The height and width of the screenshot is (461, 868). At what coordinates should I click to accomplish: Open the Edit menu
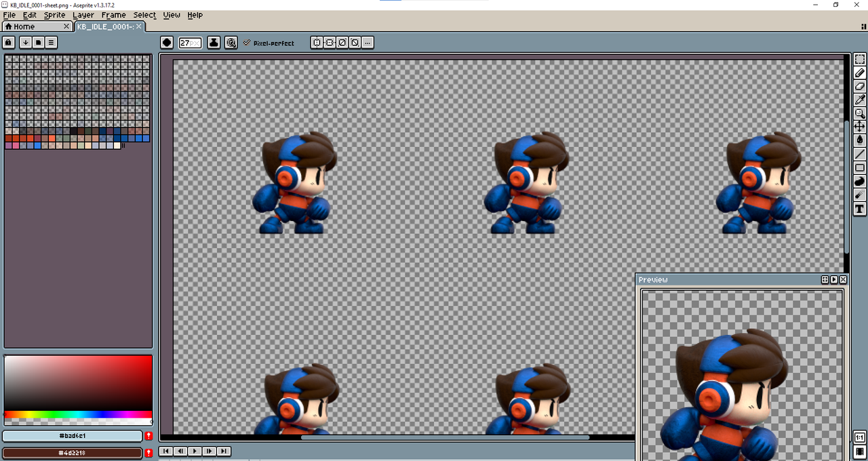tap(29, 15)
